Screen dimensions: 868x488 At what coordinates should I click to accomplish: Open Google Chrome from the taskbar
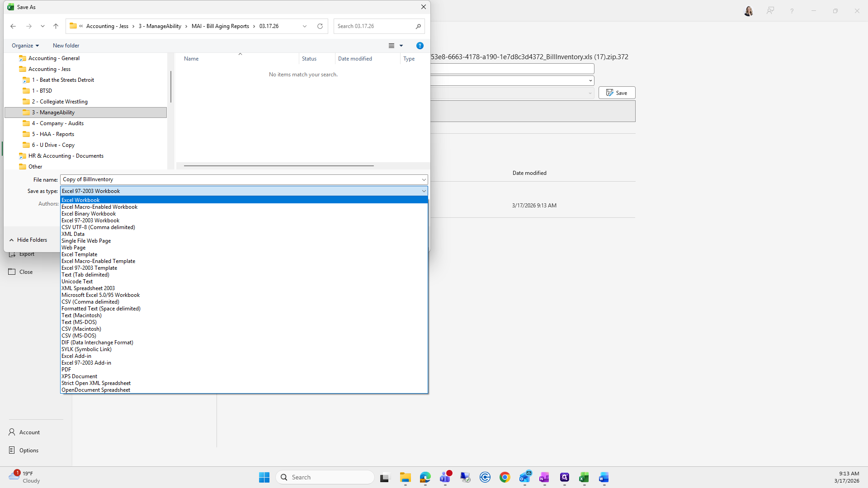coord(505,477)
